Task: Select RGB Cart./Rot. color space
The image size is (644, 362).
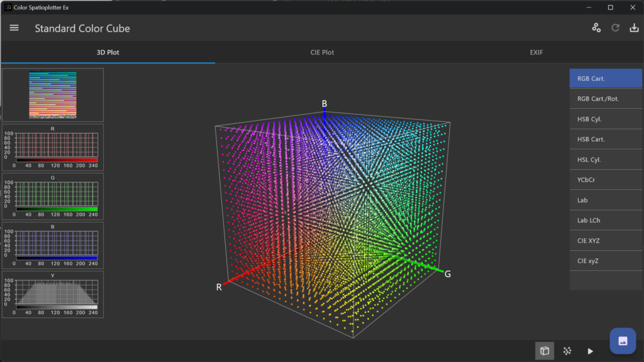Action: point(606,99)
